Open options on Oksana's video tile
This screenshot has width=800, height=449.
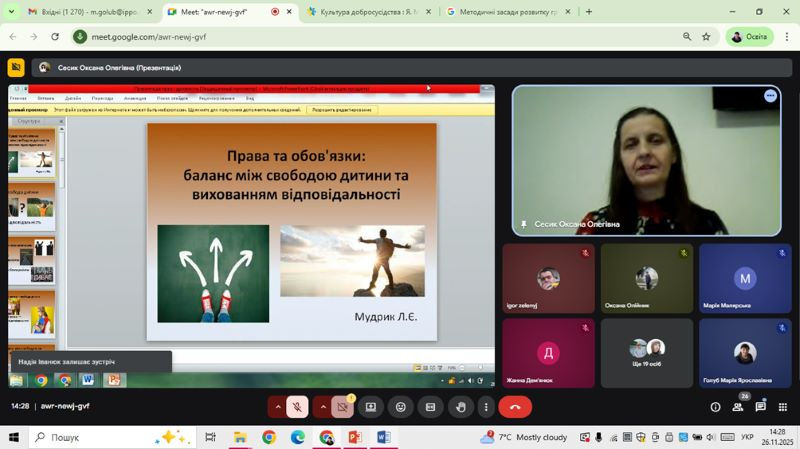tap(770, 96)
